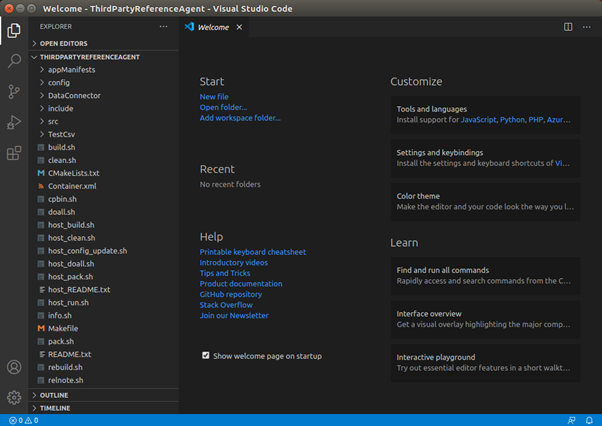The height and width of the screenshot is (426, 602).
Task: Open host_clean.sh file
Action: tap(104, 238)
